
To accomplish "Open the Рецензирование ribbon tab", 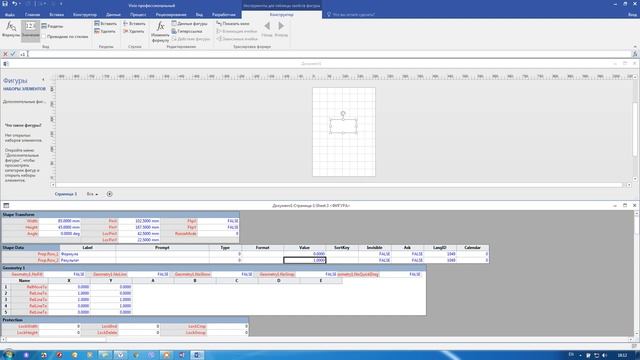I will click(x=171, y=15).
